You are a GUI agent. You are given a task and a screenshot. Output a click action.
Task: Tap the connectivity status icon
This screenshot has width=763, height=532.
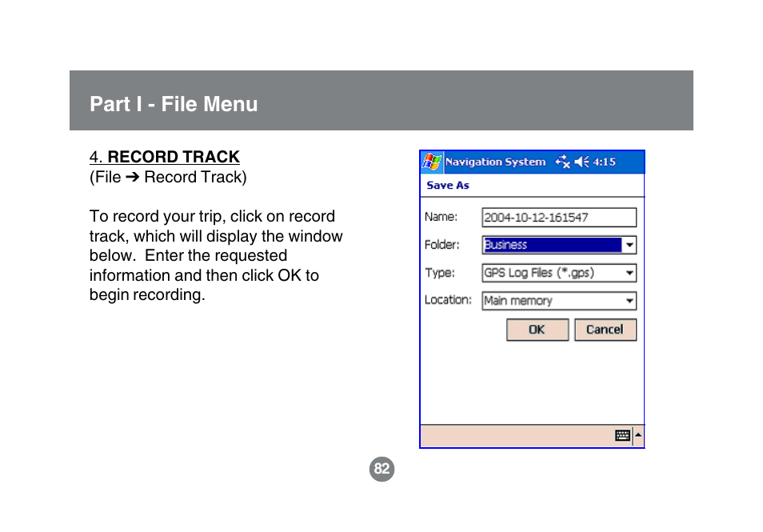pyautogui.click(x=562, y=162)
